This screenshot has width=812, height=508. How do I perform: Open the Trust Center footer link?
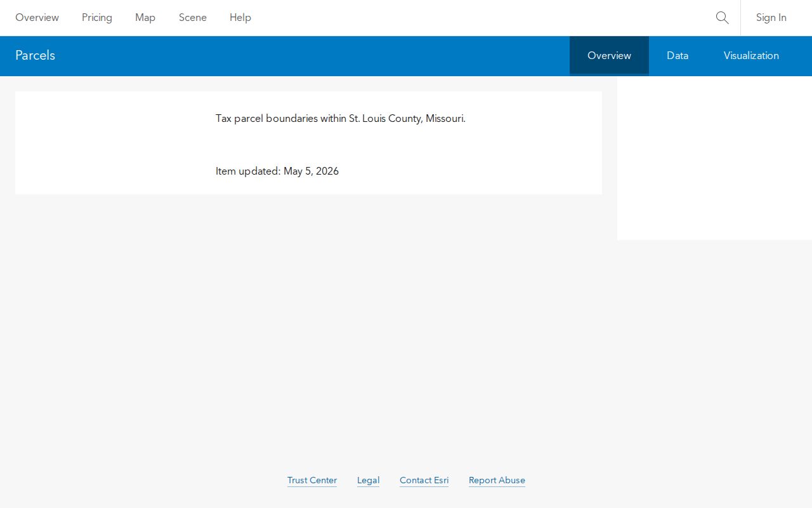(x=312, y=480)
